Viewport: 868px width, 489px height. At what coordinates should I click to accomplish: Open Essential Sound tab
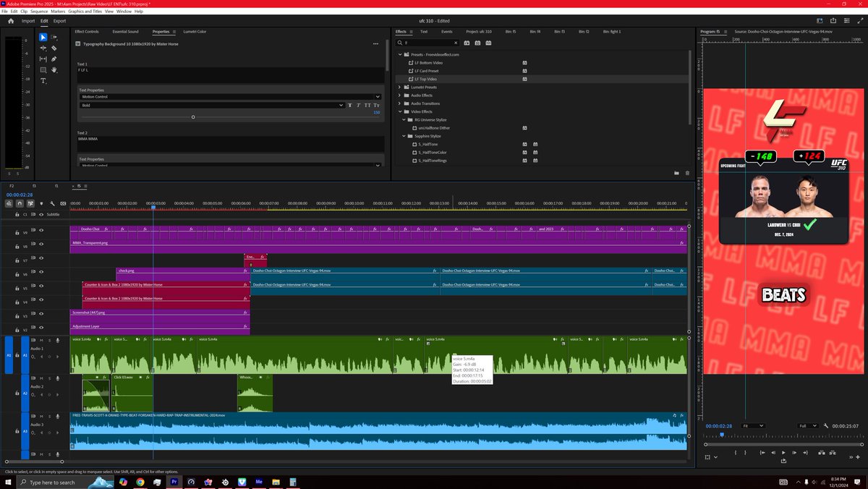coord(126,32)
